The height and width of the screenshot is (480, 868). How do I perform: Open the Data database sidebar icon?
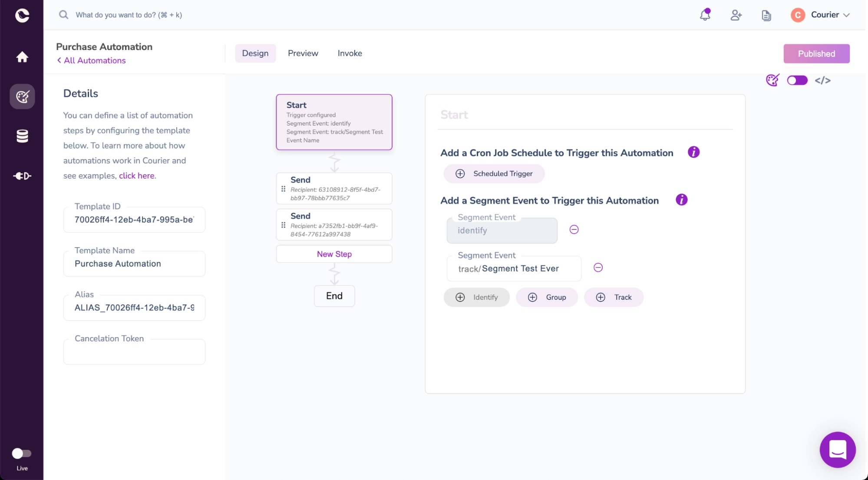click(22, 136)
